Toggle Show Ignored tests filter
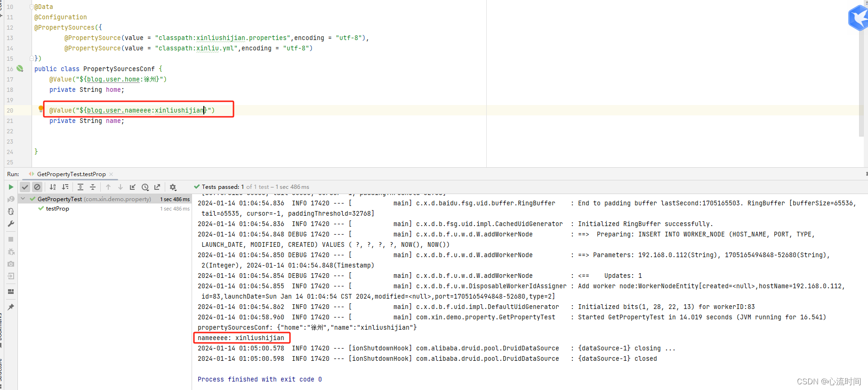 click(x=37, y=187)
